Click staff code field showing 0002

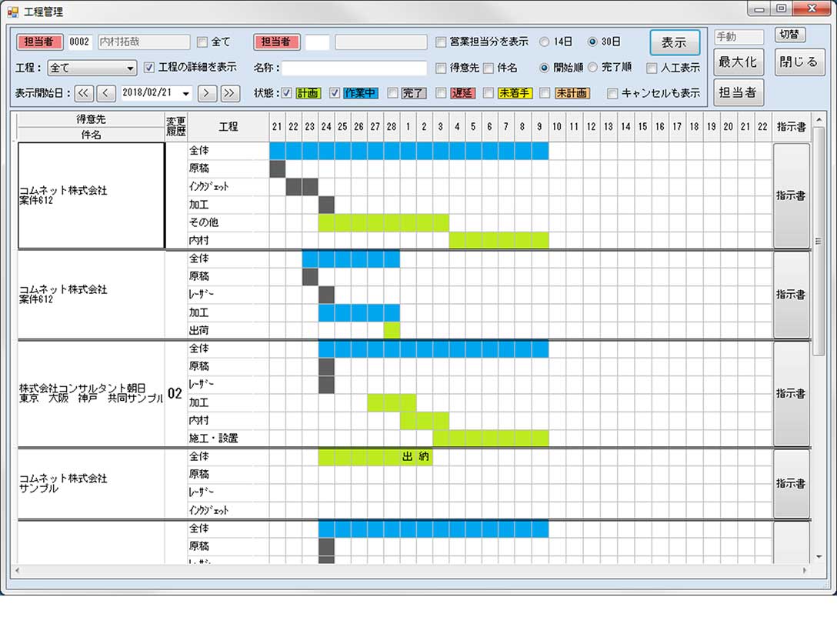pos(80,42)
